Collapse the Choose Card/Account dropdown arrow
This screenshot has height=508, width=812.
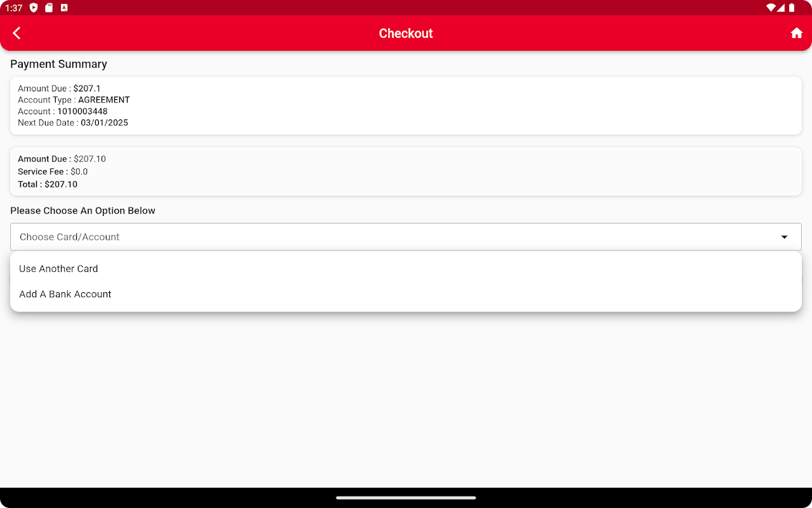[x=784, y=237]
